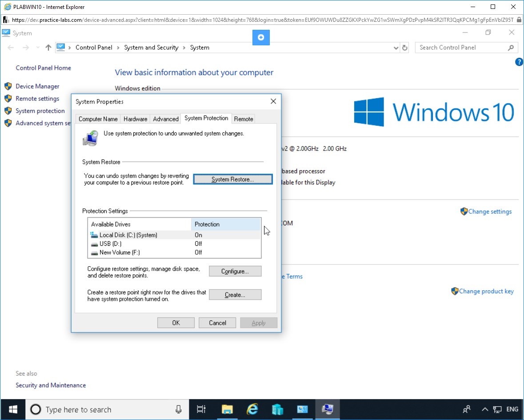Screen dimensions: 524x420
Task: Open Device Manager link
Action: point(37,86)
